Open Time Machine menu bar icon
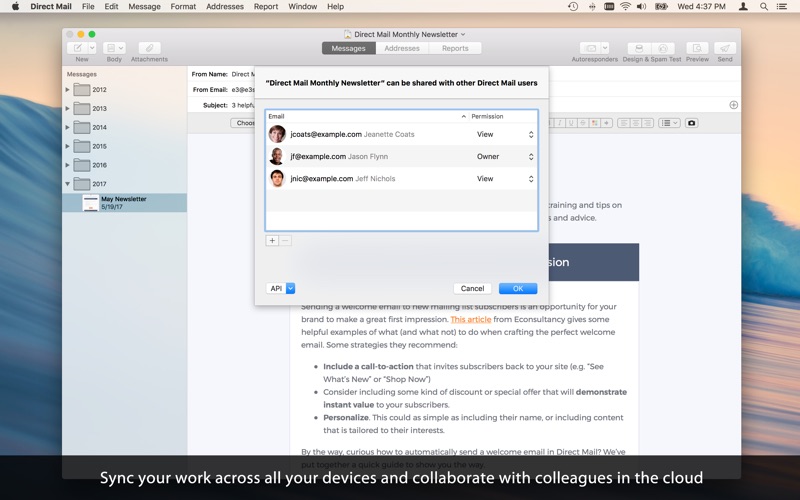 point(573,7)
